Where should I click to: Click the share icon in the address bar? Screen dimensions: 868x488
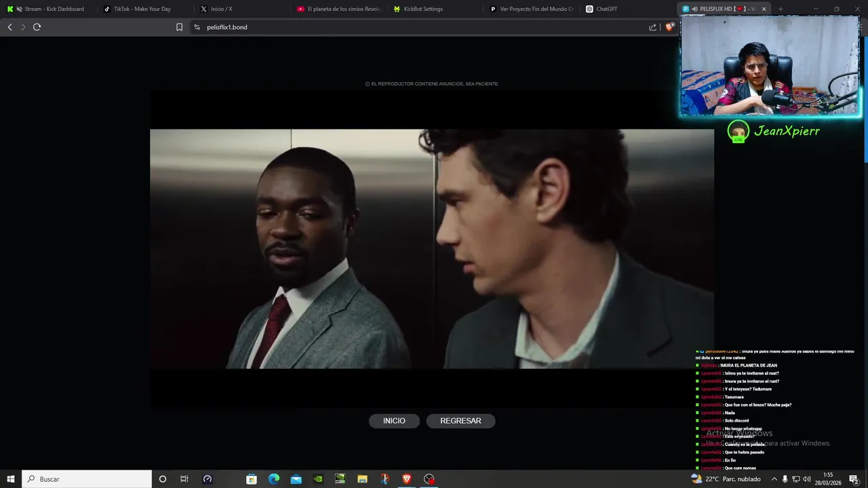click(x=652, y=27)
